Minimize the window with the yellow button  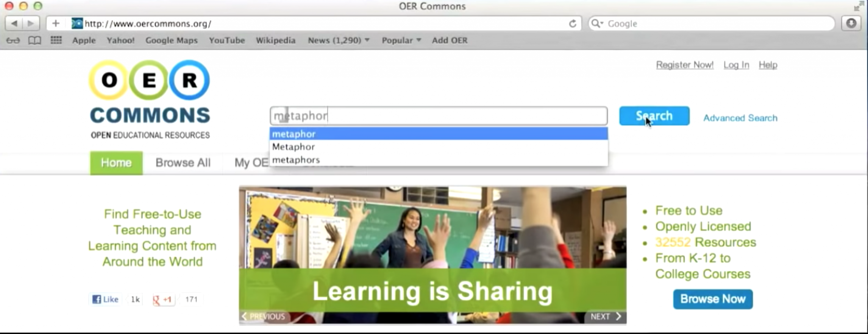(x=23, y=6)
